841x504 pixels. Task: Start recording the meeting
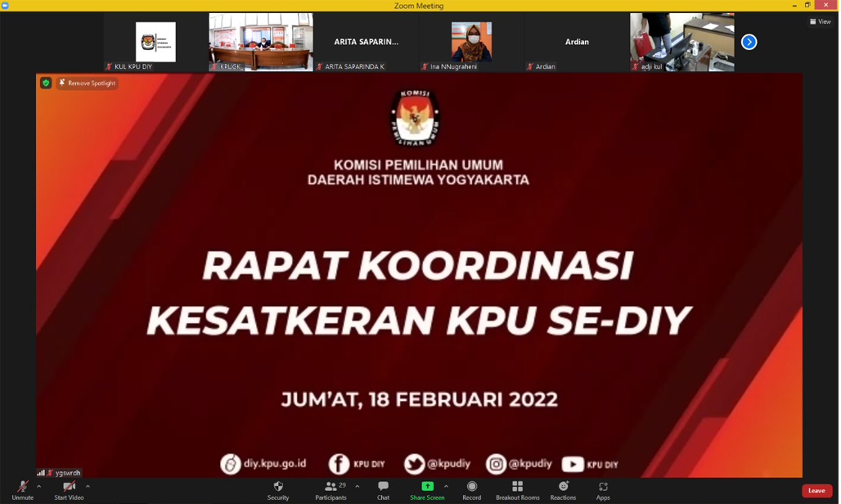(471, 489)
